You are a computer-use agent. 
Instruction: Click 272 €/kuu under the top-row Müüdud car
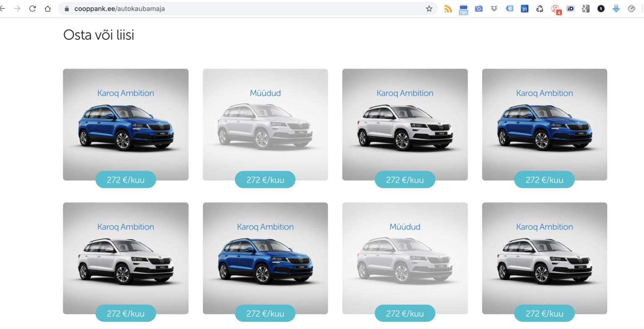(265, 180)
